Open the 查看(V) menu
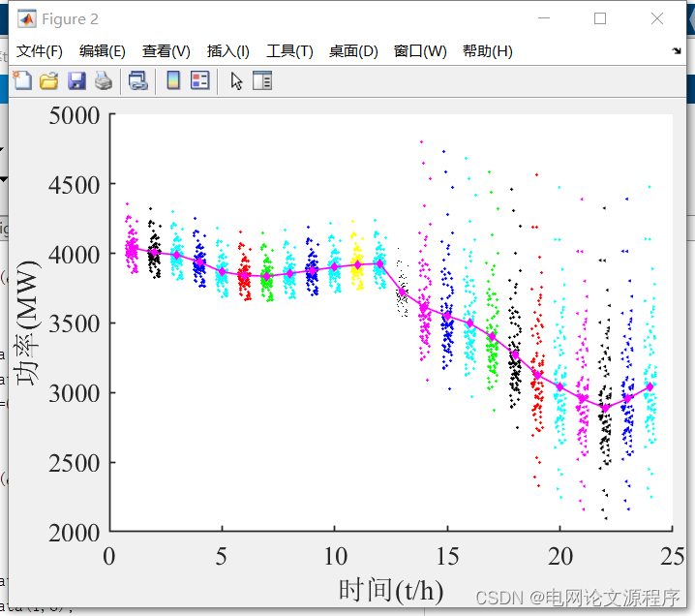 (x=166, y=51)
